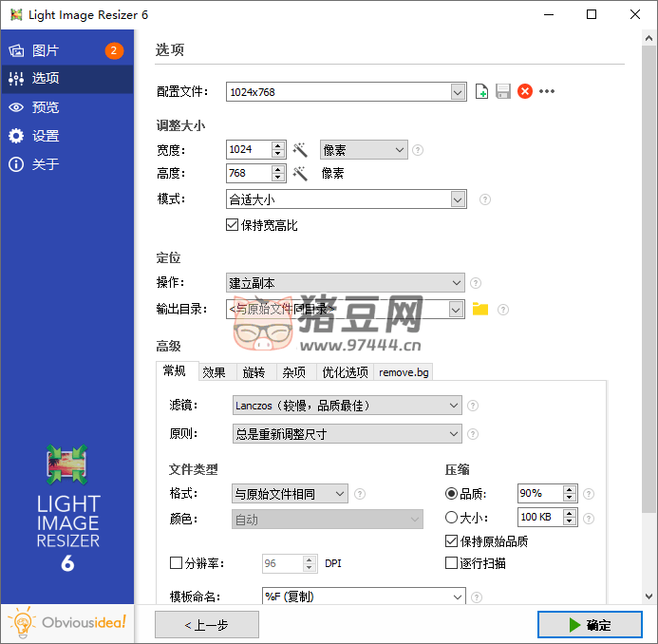
Task: Click the 确定 button
Action: coord(589,624)
